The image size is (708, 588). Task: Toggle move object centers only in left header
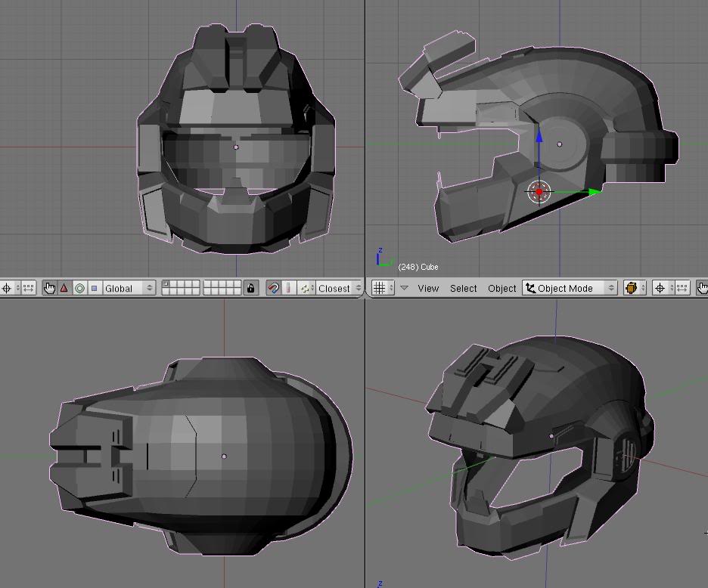[x=29, y=288]
